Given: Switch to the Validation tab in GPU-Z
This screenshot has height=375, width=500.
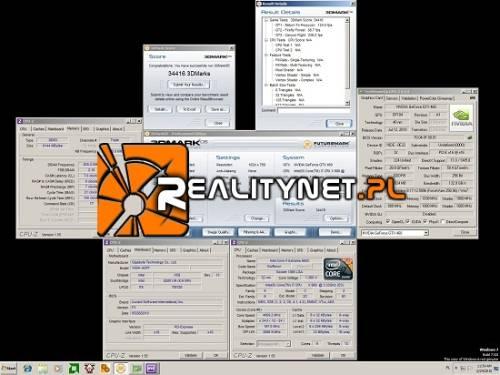Looking at the screenshot, I should click(409, 98).
